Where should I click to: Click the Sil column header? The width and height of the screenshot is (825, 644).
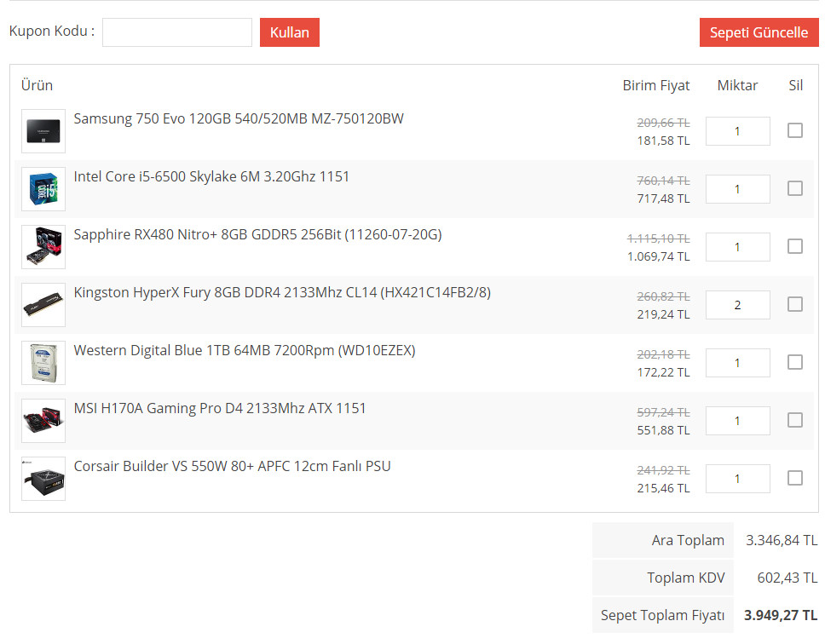coord(795,86)
